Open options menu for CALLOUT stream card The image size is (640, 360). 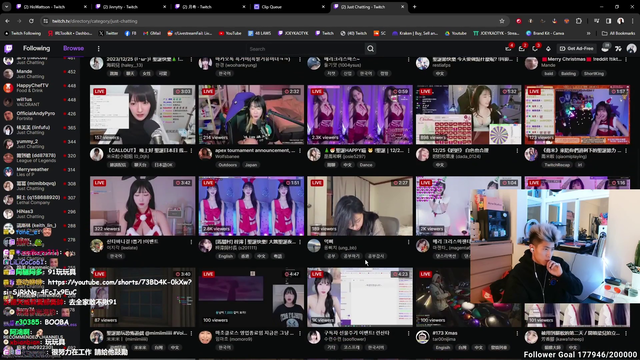click(191, 151)
